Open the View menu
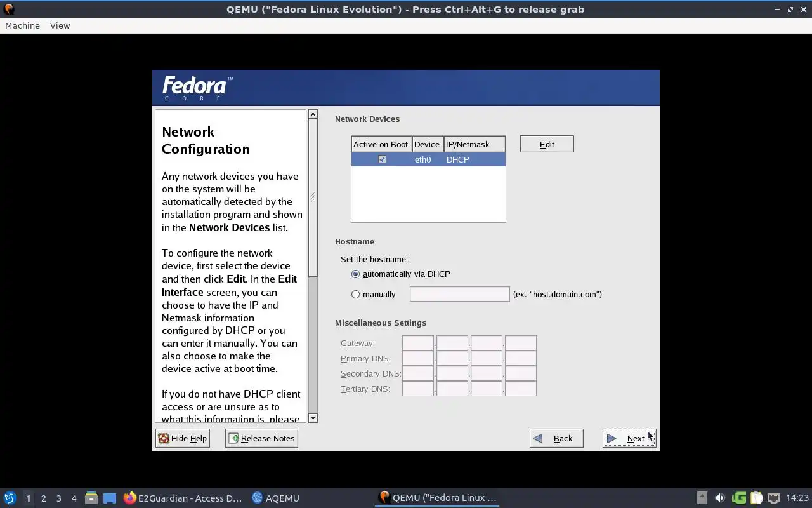 (x=60, y=25)
